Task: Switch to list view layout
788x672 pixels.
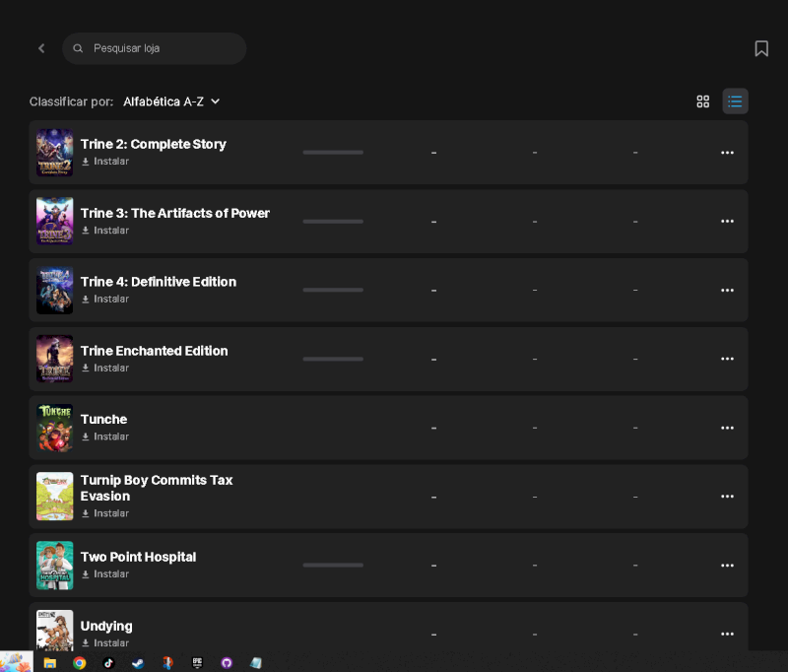Action: (735, 101)
